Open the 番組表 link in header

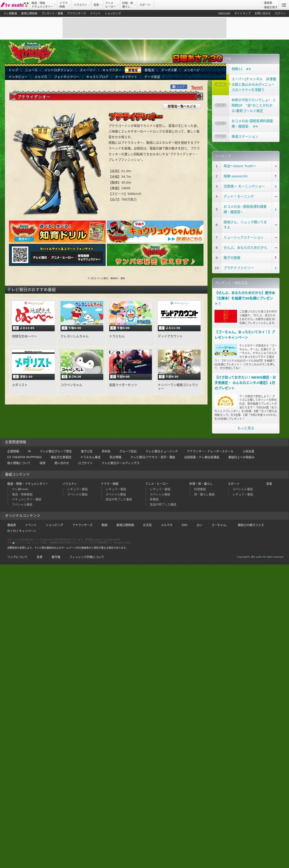(x=268, y=3)
